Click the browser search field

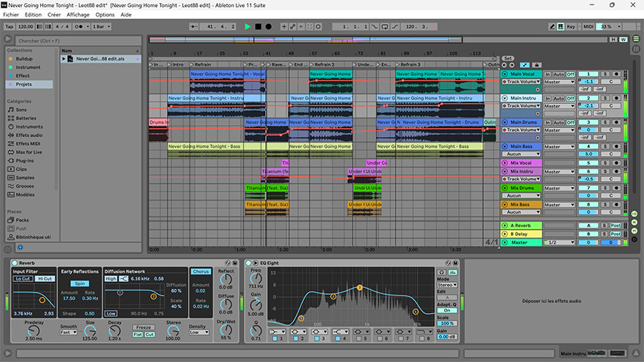(x=75, y=40)
